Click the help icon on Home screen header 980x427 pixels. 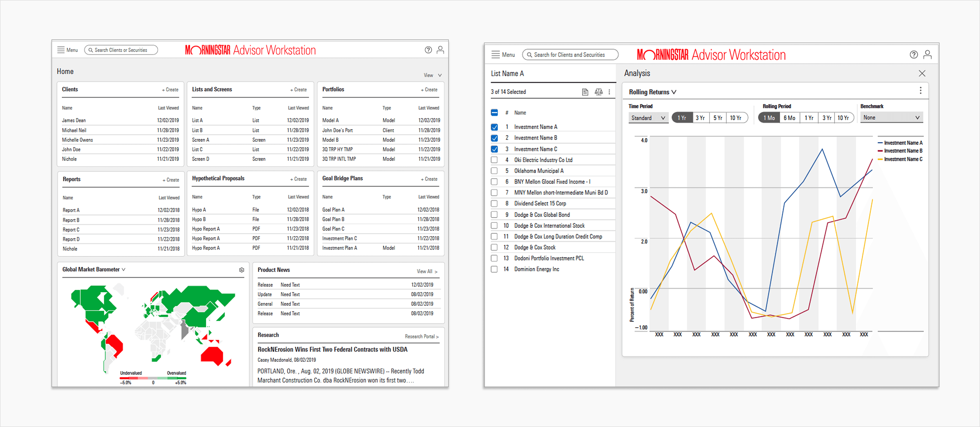tap(428, 50)
